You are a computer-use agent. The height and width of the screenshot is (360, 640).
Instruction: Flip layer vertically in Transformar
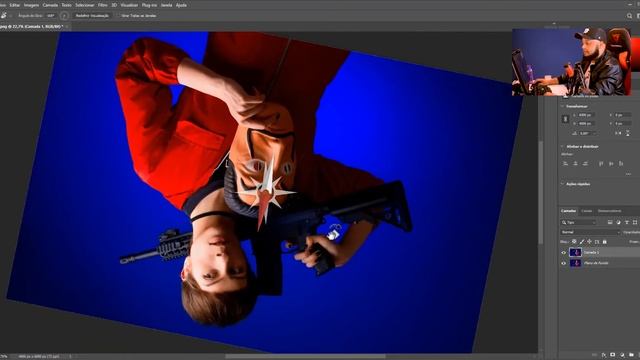pos(627,133)
